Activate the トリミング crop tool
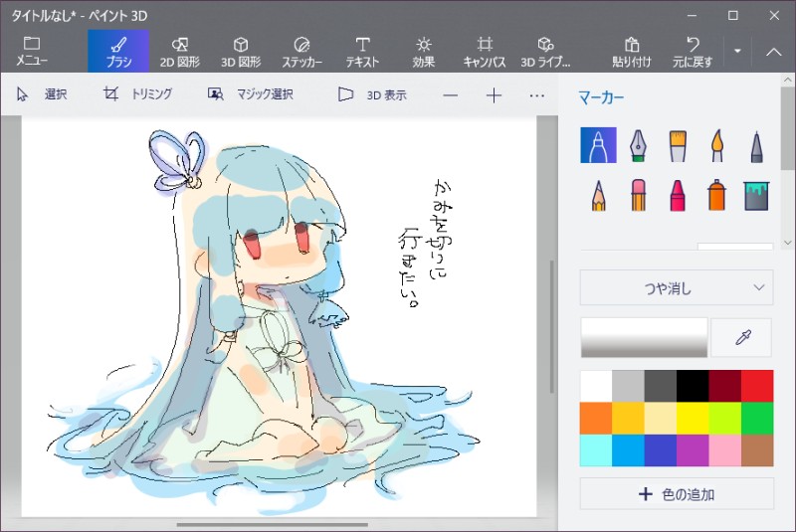This screenshot has height=532, width=796. (x=137, y=94)
